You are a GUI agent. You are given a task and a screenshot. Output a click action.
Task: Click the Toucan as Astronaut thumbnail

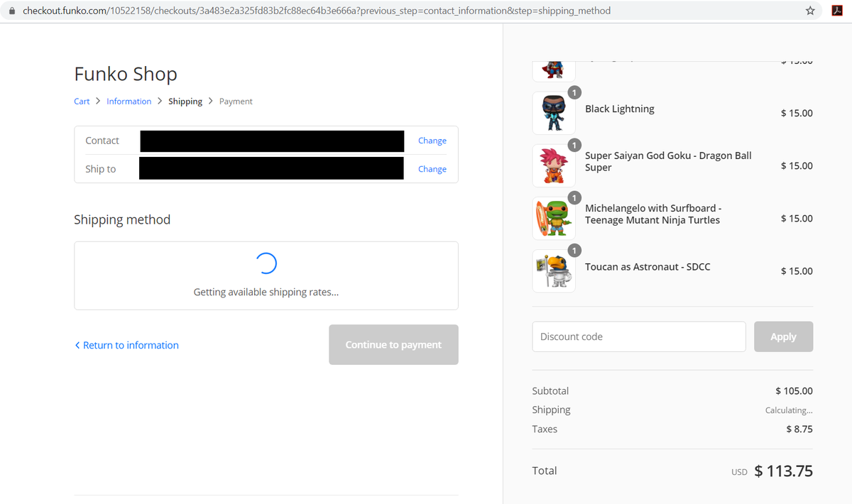[554, 270]
